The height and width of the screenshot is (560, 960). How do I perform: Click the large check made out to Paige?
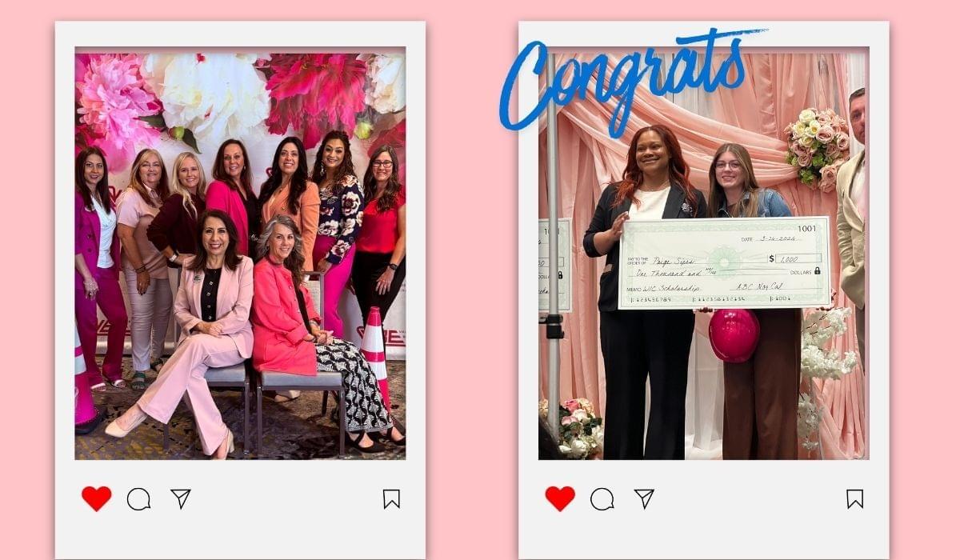pos(724,262)
